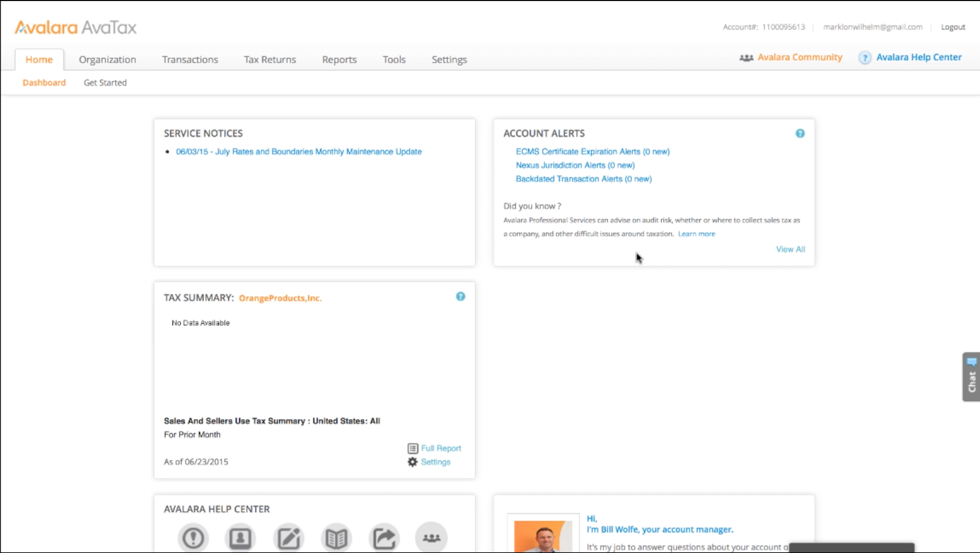Click the No Data Available text
This screenshot has width=980, height=553.
(200, 323)
